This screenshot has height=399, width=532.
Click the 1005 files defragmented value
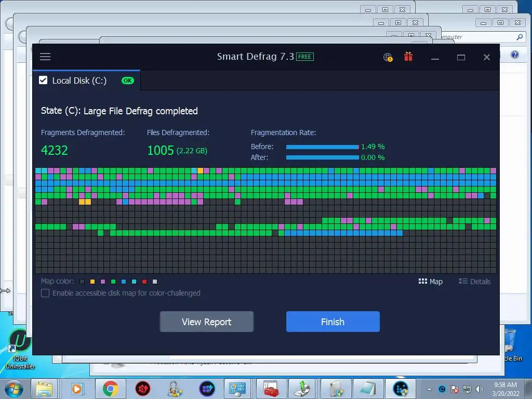click(x=161, y=150)
